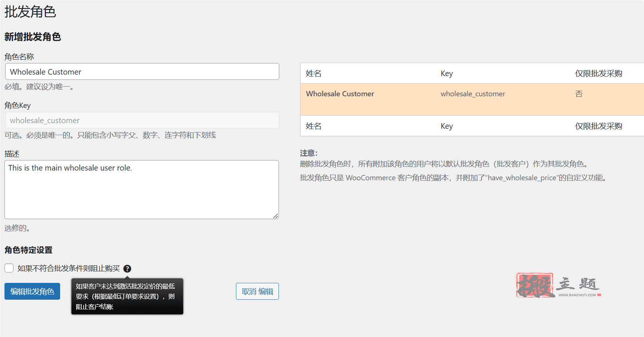The width and height of the screenshot is (644, 337).
Task: Click inside the 描述 textarea
Action: [x=141, y=190]
